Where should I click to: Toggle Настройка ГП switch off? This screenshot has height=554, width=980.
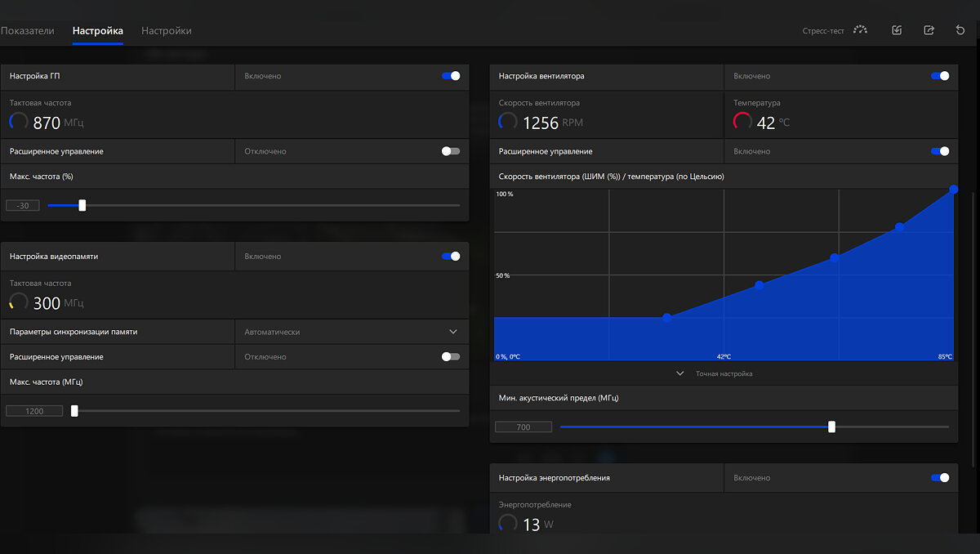pos(451,76)
